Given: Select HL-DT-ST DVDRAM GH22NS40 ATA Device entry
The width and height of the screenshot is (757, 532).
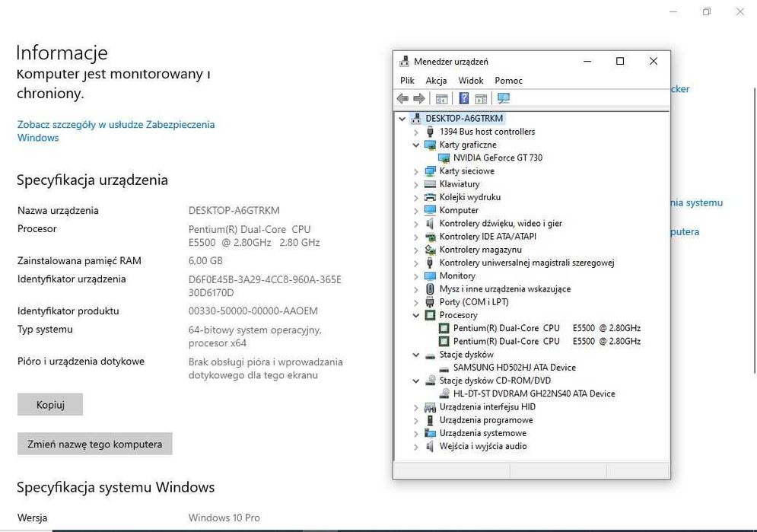Looking at the screenshot, I should pos(534,394).
